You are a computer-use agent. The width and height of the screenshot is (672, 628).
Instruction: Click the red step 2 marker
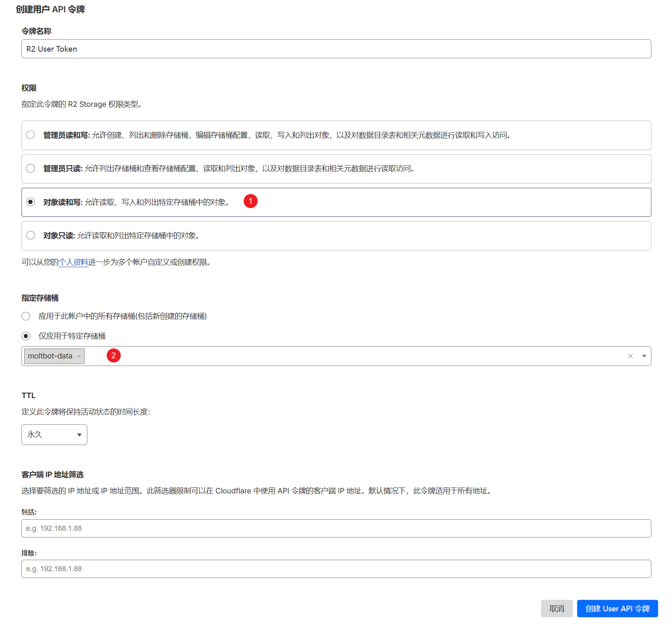coord(114,355)
